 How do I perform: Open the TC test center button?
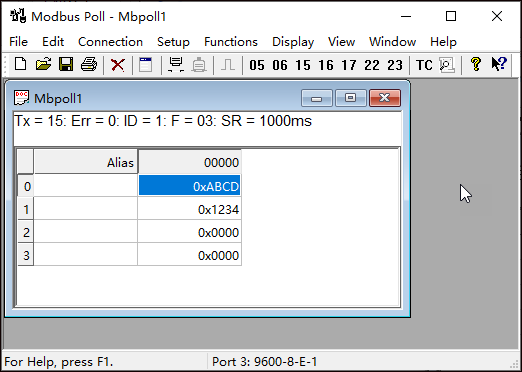point(424,65)
